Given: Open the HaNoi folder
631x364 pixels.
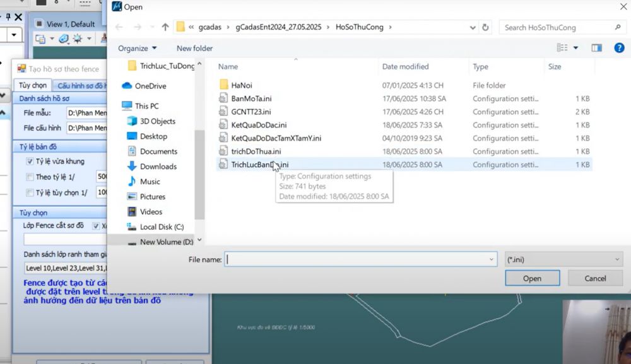Looking at the screenshot, I should (x=242, y=85).
